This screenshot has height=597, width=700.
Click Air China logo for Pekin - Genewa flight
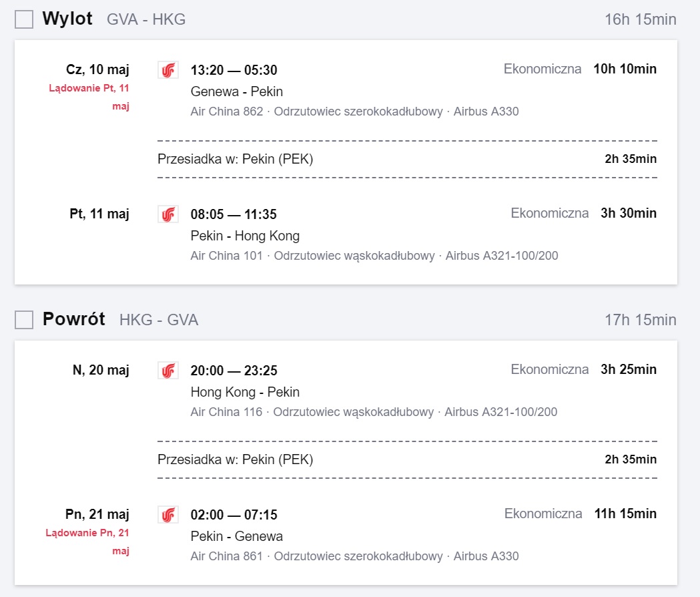(x=168, y=515)
